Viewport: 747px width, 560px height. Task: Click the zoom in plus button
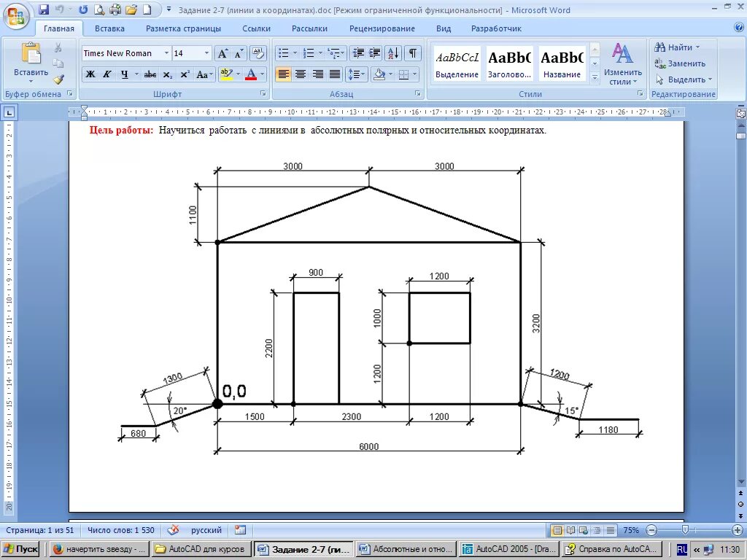pos(738,529)
